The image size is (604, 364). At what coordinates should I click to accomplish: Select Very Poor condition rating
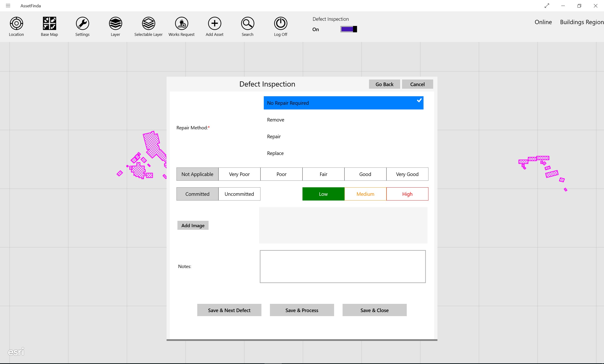(239, 174)
